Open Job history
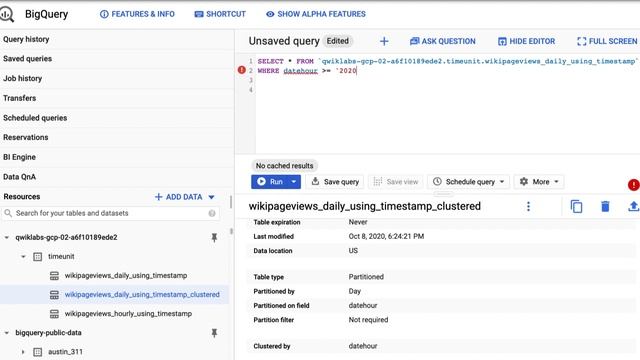The height and width of the screenshot is (360, 640). (22, 78)
